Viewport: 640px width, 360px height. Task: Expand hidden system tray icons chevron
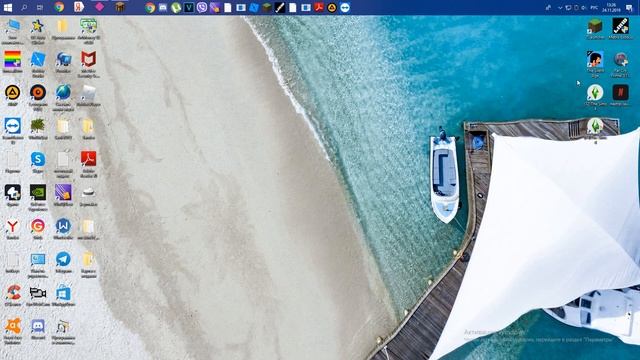560,8
